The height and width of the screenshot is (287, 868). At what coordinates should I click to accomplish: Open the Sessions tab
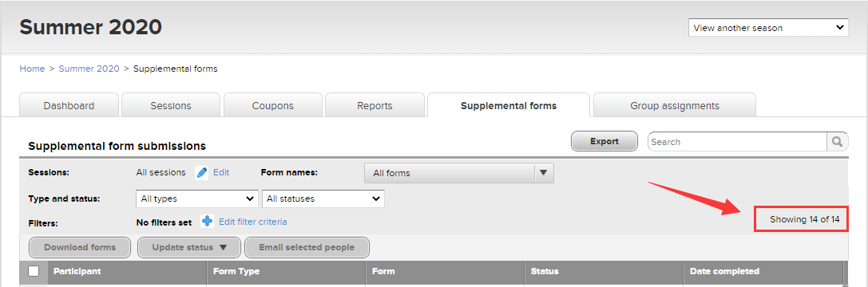coord(171,105)
